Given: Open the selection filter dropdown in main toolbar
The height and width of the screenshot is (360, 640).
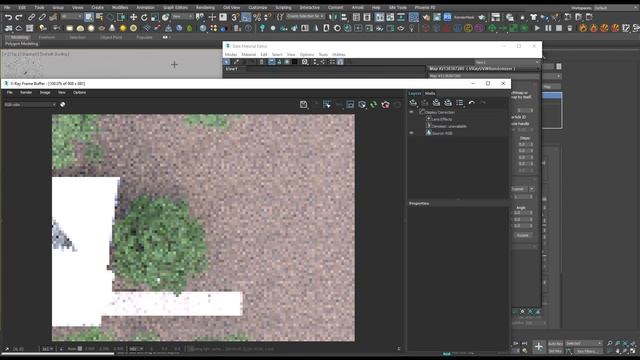Looking at the screenshot, I should click(72, 17).
